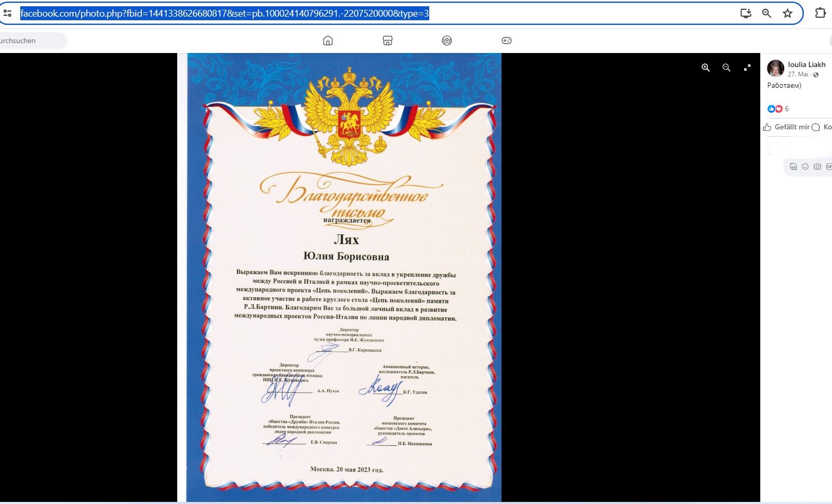Click the comment speech bubble button
Viewport: 832px width, 504px height.
(x=816, y=127)
